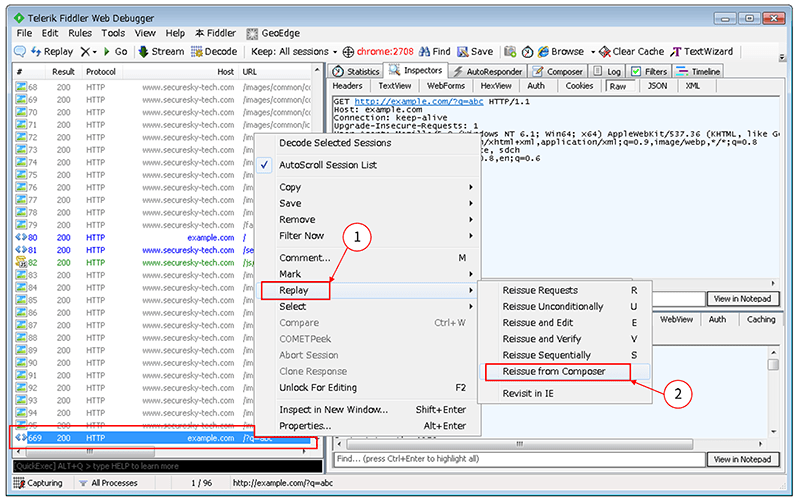Open the Tools menu

point(113,33)
